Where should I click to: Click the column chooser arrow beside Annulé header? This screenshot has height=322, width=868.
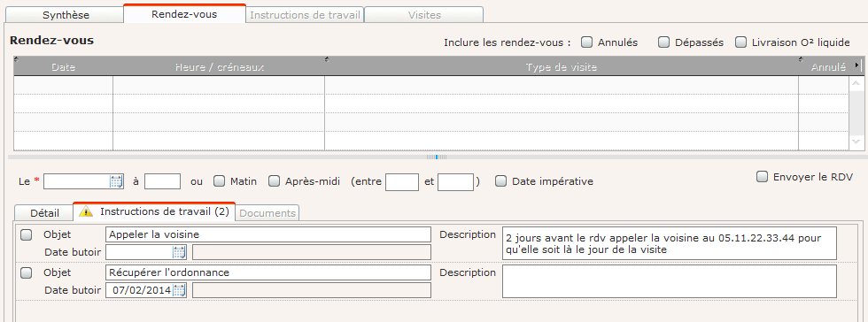[857, 65]
